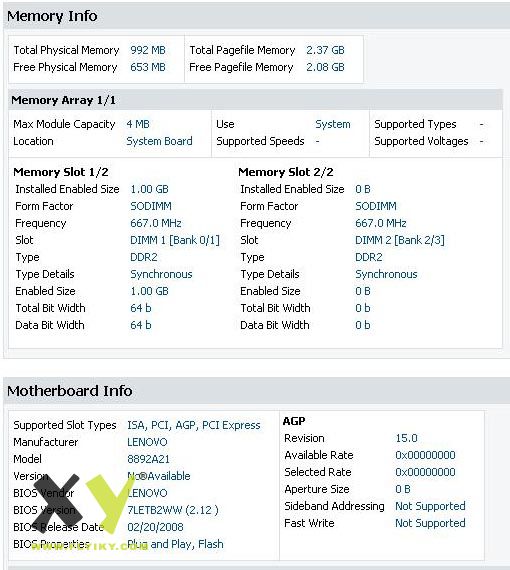This screenshot has width=510, height=570.
Task: Click the Free Pagefile Memory value 2.08 GB
Action: coord(325,67)
